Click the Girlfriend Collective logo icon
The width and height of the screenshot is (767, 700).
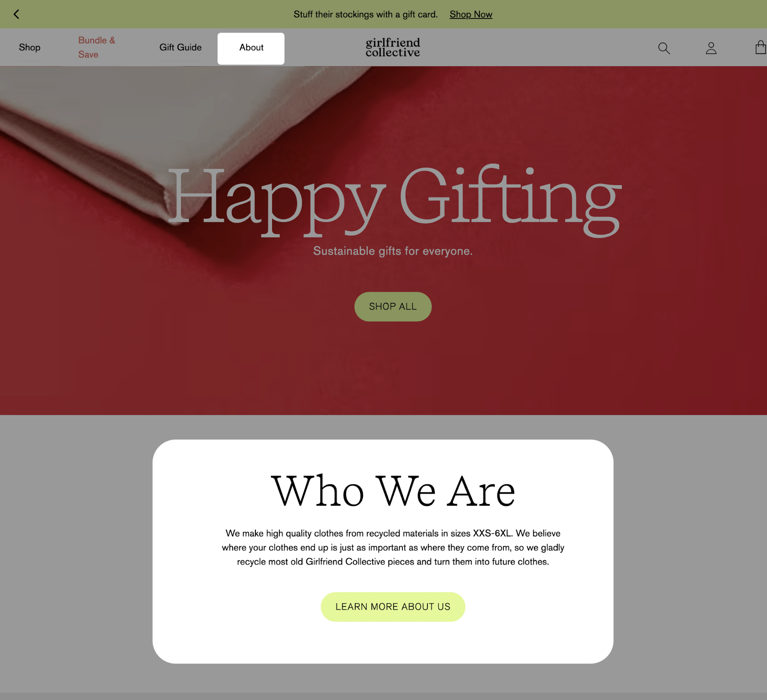[393, 47]
